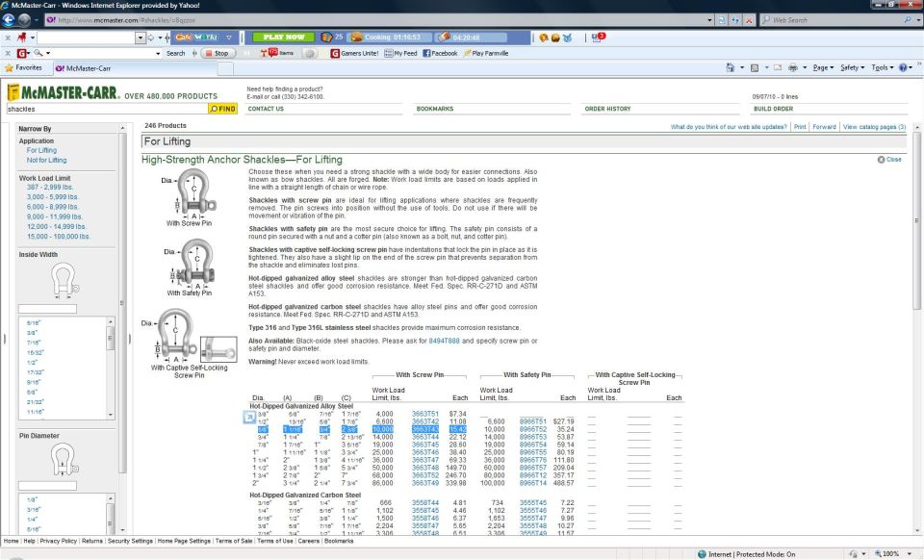Click the Read Mail envelope icon

click(778, 67)
